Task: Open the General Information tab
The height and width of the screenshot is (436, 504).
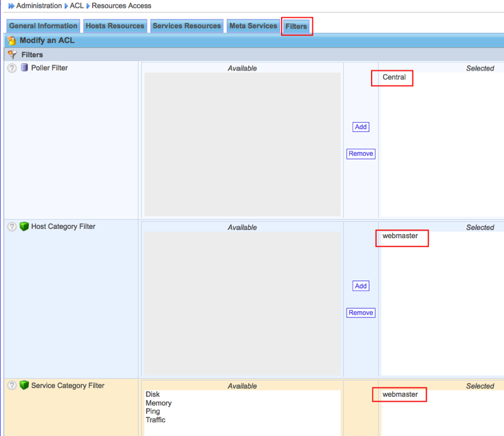Action: click(43, 26)
